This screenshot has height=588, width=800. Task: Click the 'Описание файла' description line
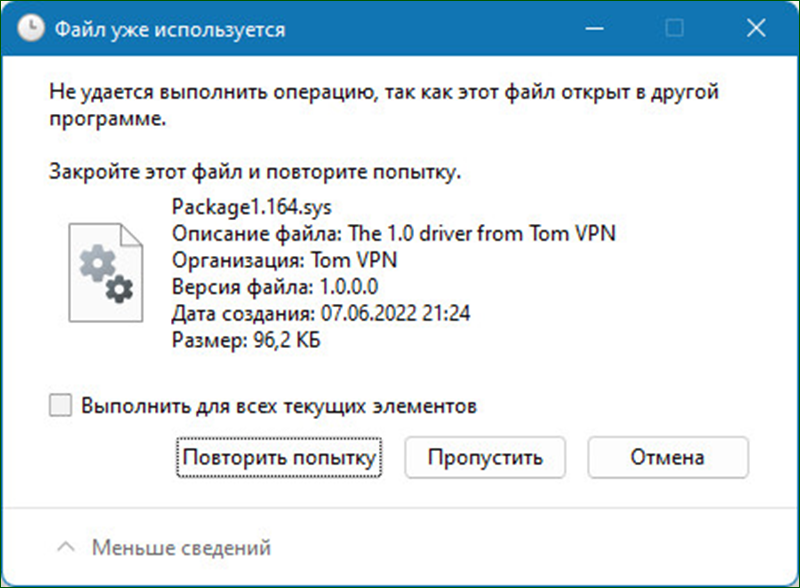point(394,234)
